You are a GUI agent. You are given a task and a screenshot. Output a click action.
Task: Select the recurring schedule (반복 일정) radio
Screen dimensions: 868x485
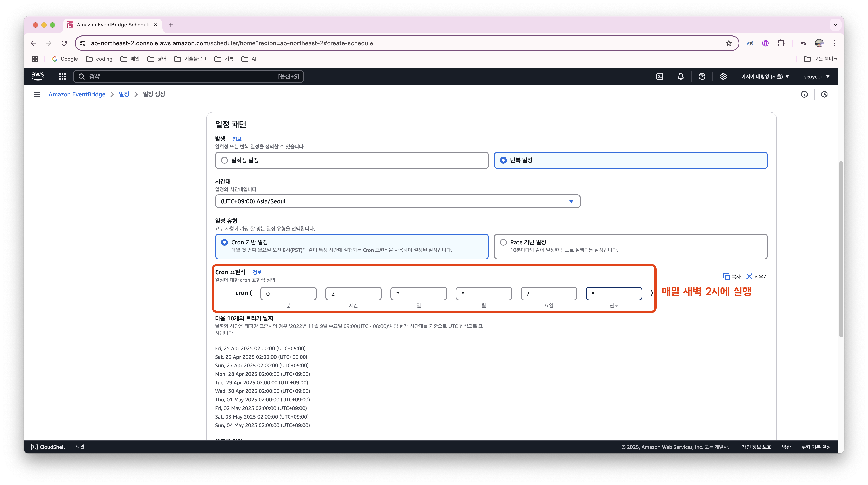pyautogui.click(x=503, y=160)
